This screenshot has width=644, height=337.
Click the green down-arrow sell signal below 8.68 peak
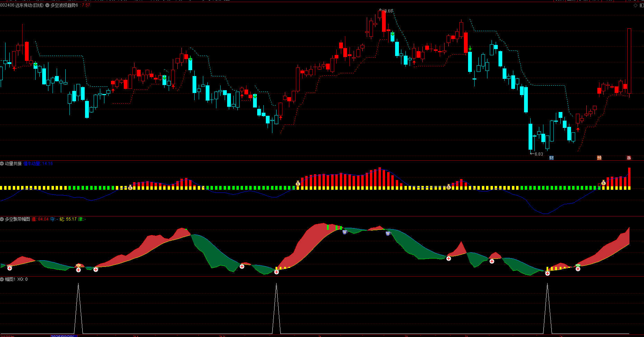point(393,34)
